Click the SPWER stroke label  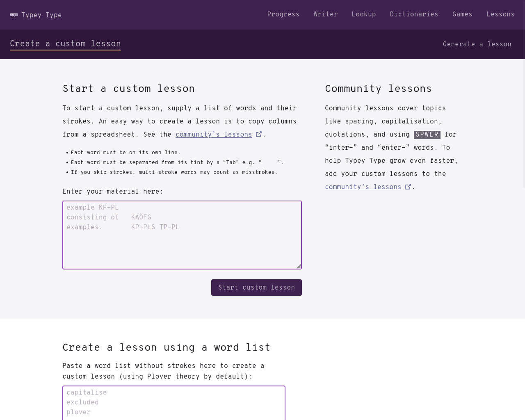[x=427, y=135]
